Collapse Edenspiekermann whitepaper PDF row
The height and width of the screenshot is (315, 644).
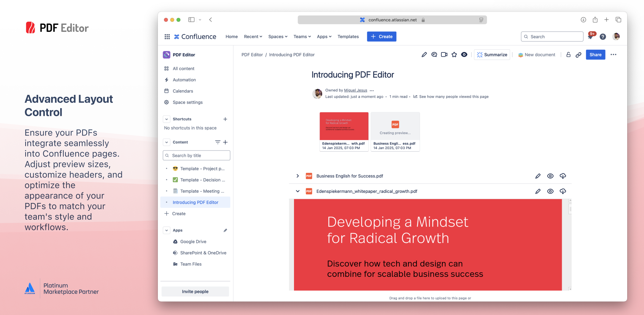pyautogui.click(x=297, y=191)
